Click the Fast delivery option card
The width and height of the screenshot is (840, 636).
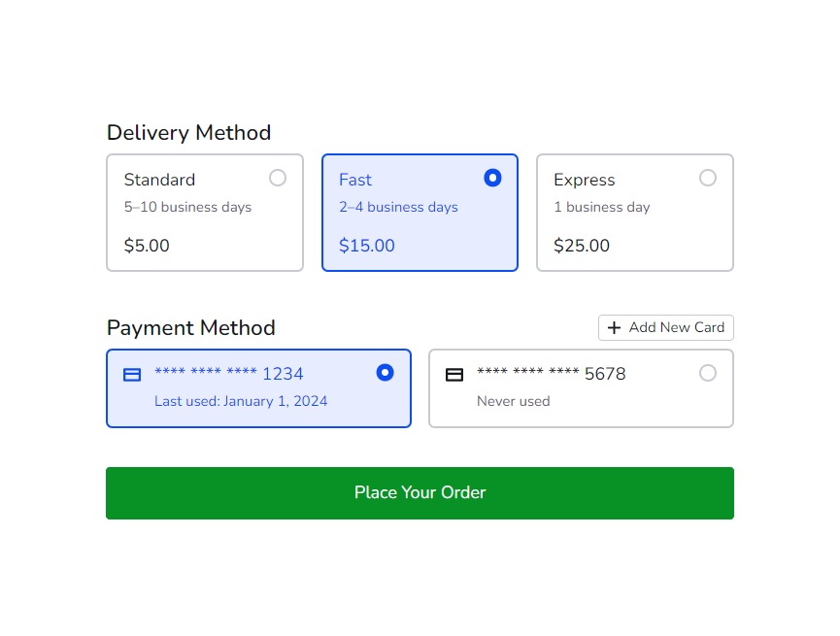[x=420, y=213]
